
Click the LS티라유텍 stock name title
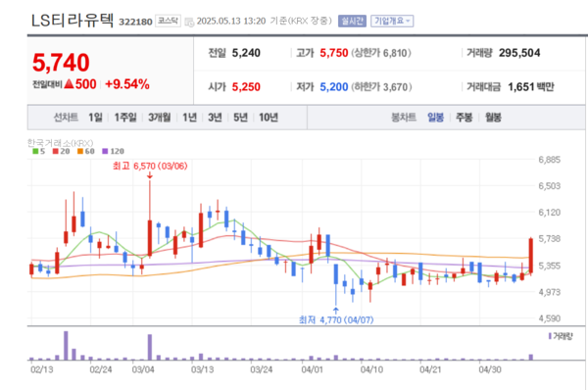72,21
